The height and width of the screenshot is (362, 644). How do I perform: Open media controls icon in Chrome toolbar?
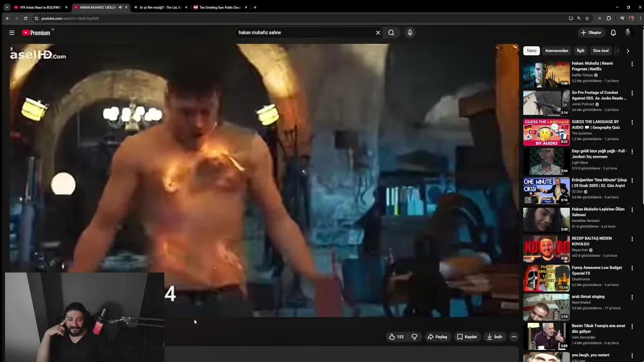pos(622,19)
